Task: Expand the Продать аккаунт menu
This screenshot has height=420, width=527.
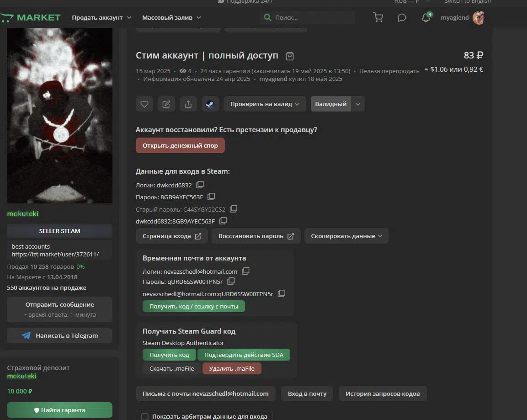Action: click(x=101, y=17)
